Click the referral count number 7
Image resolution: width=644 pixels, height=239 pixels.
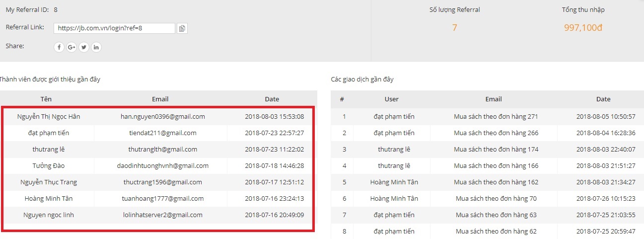click(454, 28)
